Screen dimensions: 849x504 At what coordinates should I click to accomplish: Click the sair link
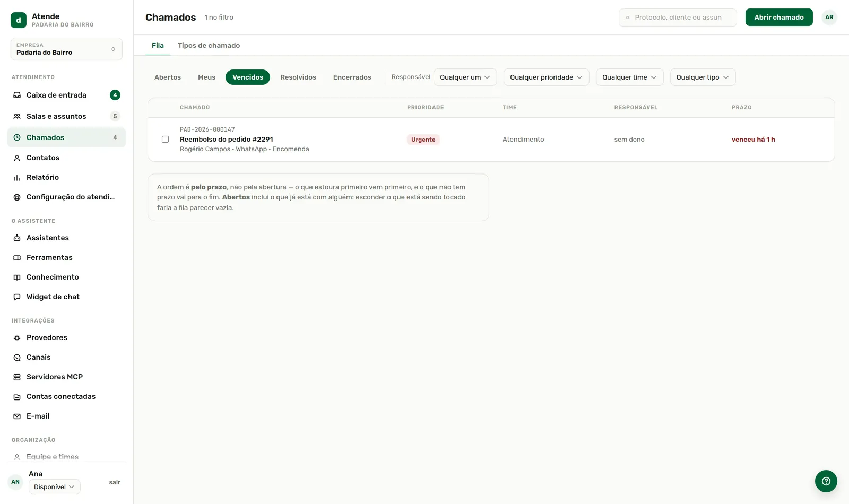point(115,482)
